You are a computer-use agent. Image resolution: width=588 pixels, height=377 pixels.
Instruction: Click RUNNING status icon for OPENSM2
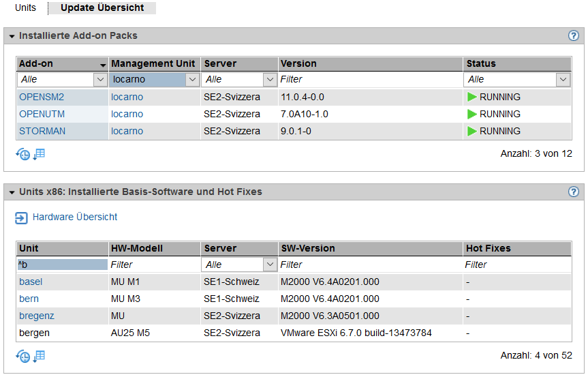click(471, 97)
